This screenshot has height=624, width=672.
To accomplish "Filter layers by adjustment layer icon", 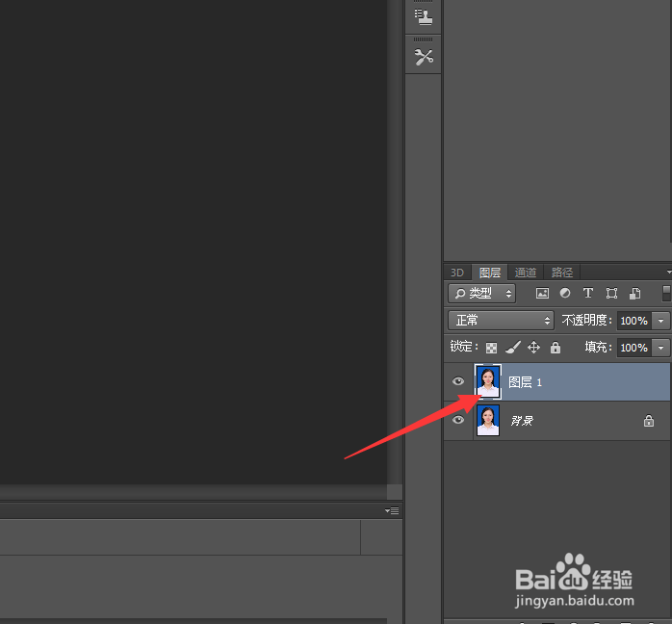I will (x=565, y=293).
